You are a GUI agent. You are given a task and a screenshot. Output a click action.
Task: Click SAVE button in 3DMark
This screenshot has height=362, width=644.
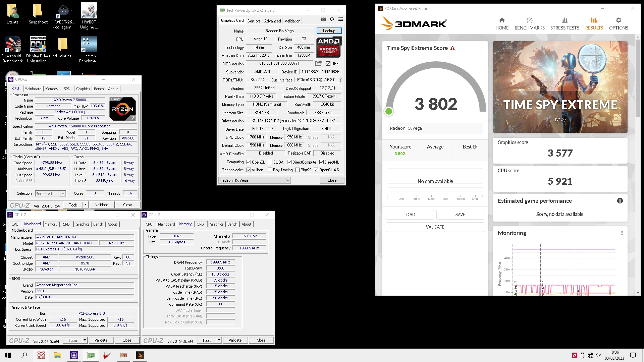click(x=460, y=215)
